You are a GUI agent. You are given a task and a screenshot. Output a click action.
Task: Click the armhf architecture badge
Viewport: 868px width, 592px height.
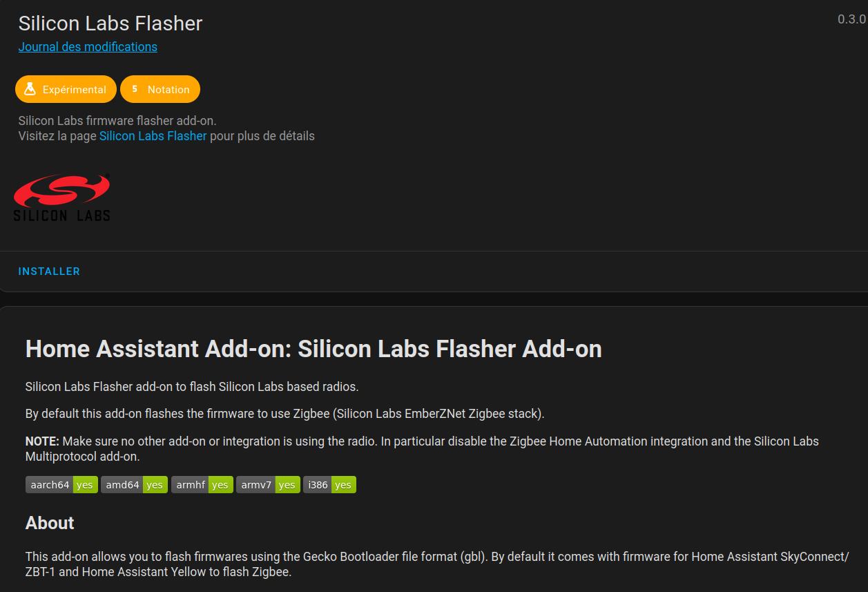click(201, 485)
